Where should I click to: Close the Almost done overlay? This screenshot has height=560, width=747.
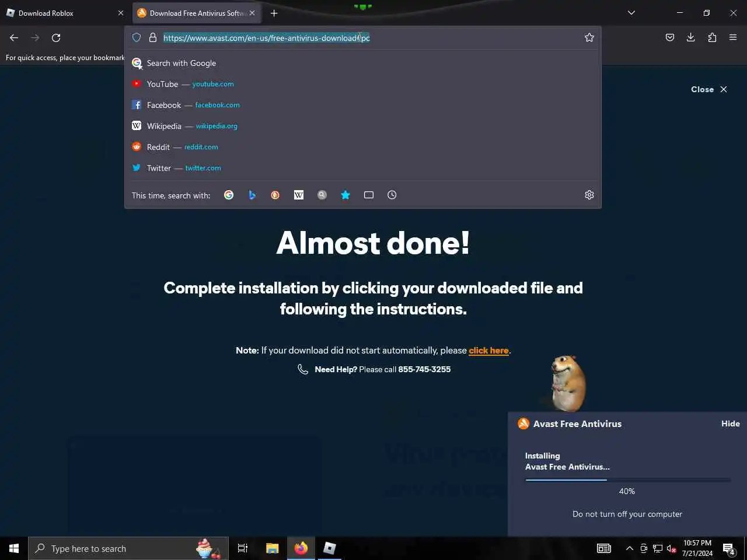point(709,89)
